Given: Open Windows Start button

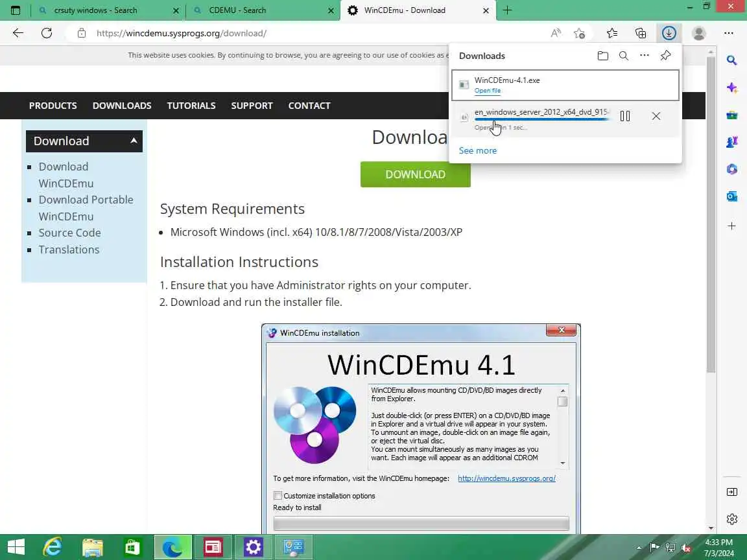Looking at the screenshot, I should (x=16, y=547).
